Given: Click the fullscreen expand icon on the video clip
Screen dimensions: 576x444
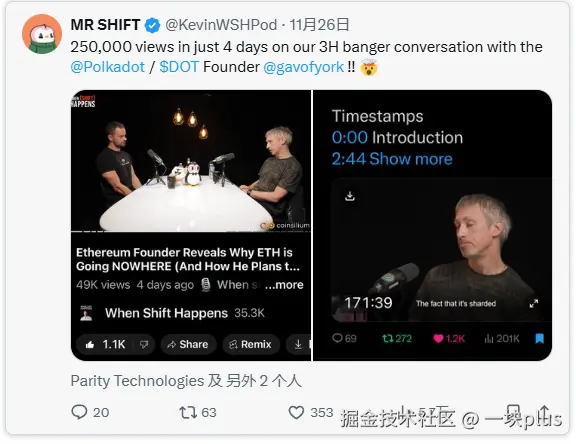Looking at the screenshot, I should [534, 303].
